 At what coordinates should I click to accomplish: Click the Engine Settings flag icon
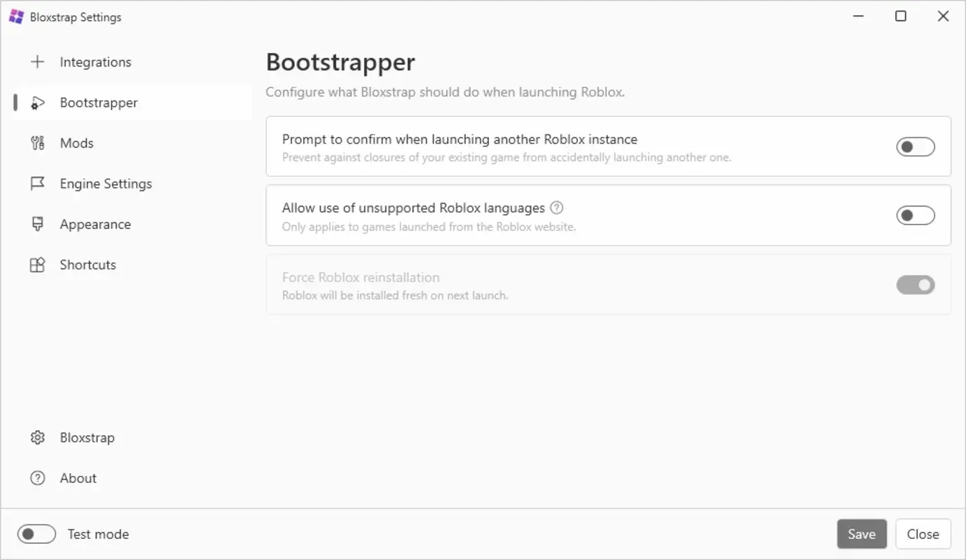click(39, 183)
